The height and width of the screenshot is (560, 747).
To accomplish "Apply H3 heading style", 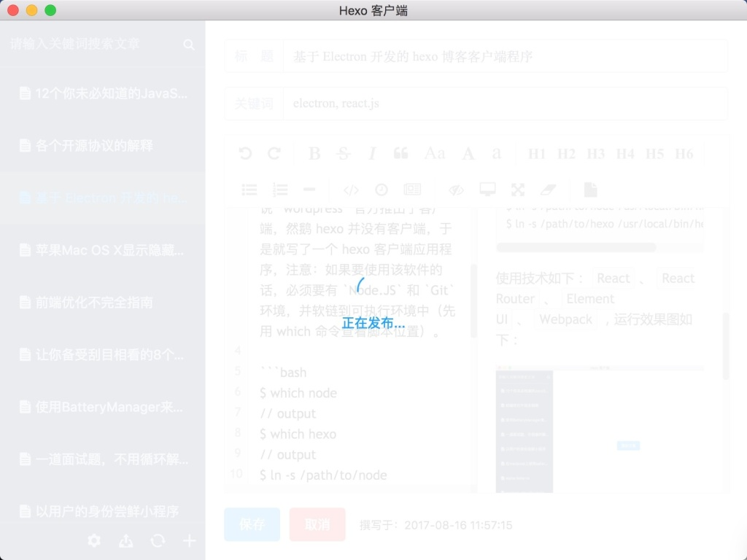I will (x=595, y=153).
